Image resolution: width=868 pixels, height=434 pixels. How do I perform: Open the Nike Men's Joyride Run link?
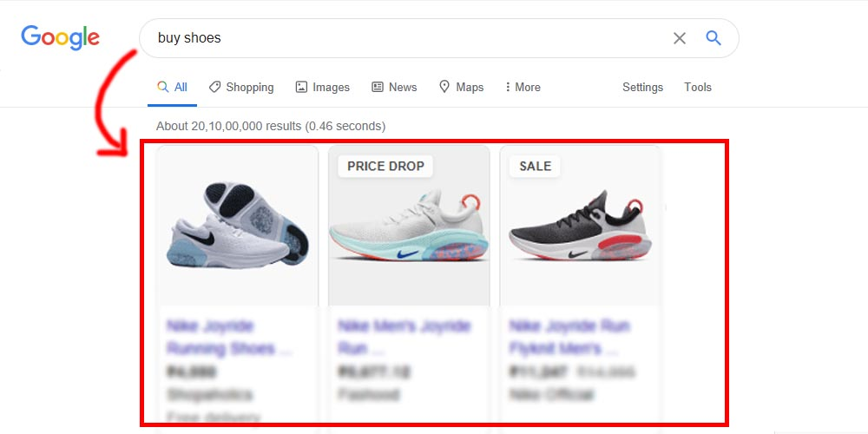[404, 337]
